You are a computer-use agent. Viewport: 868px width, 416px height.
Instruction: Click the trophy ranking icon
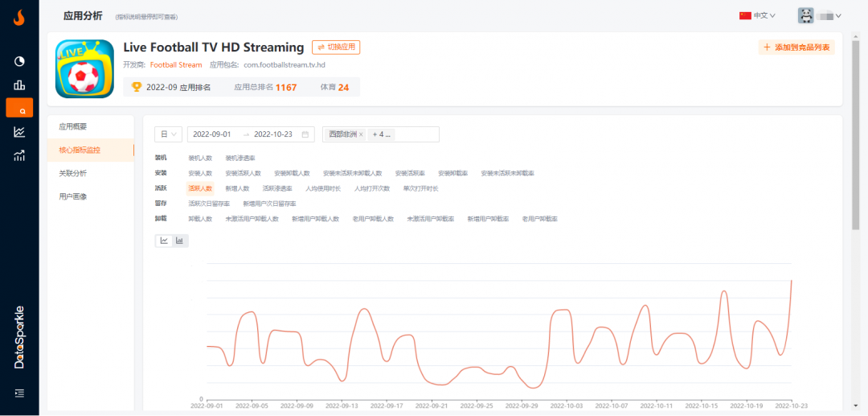136,86
